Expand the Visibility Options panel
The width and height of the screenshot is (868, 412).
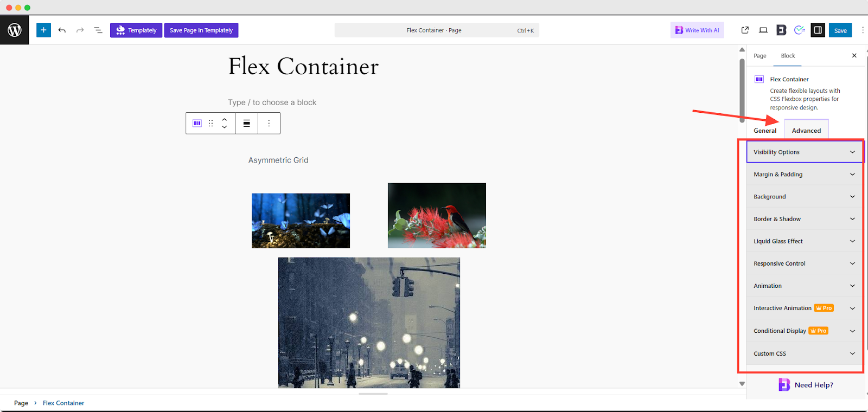[805, 152]
